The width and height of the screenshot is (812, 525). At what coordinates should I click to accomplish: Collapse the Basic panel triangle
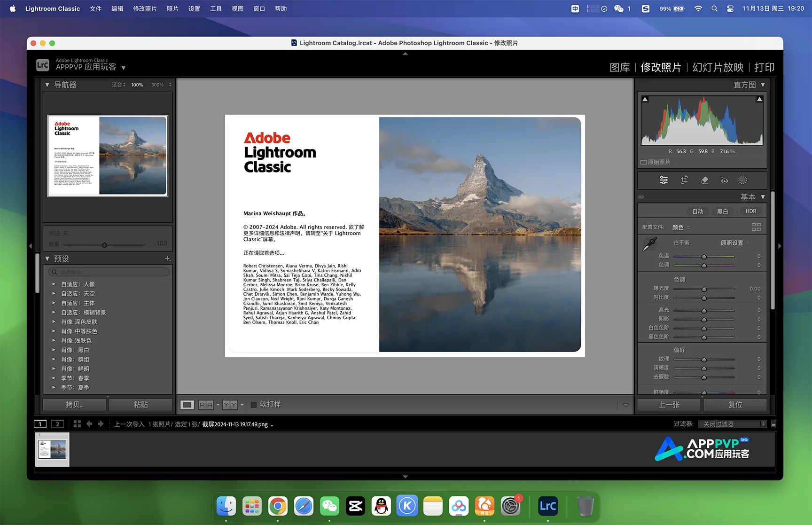coord(763,197)
